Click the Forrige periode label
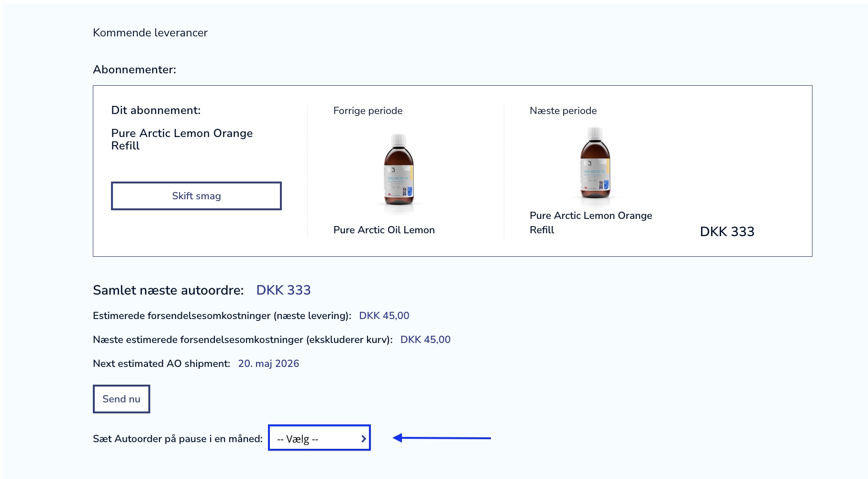Viewport: 868px width, 479px height. pyautogui.click(x=368, y=111)
